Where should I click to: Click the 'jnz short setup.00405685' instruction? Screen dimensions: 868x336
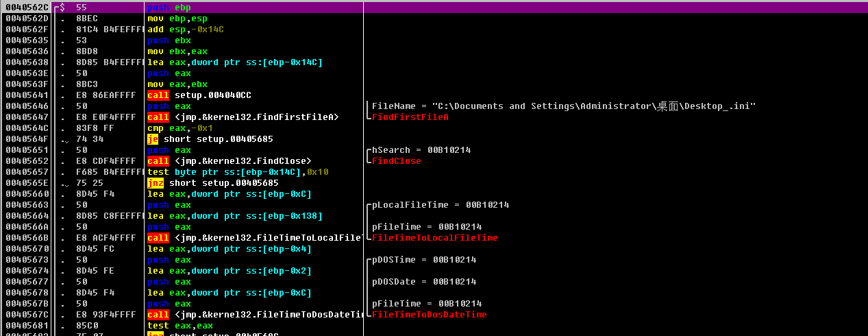pos(212,183)
